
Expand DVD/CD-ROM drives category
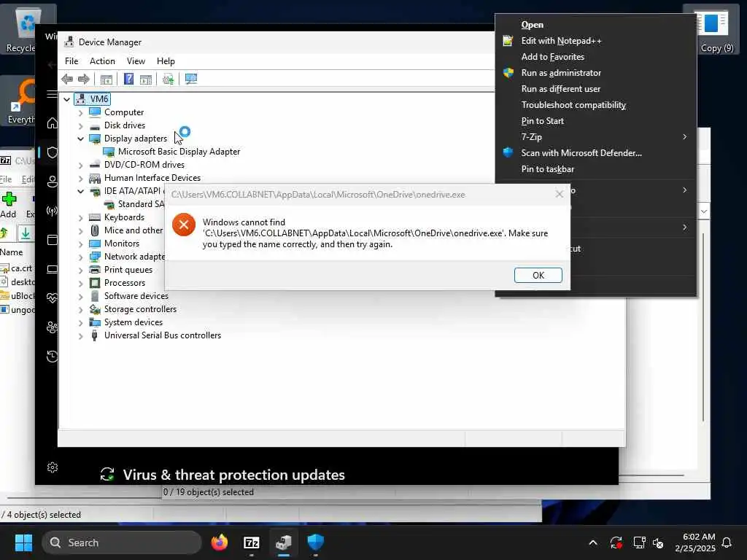click(80, 166)
